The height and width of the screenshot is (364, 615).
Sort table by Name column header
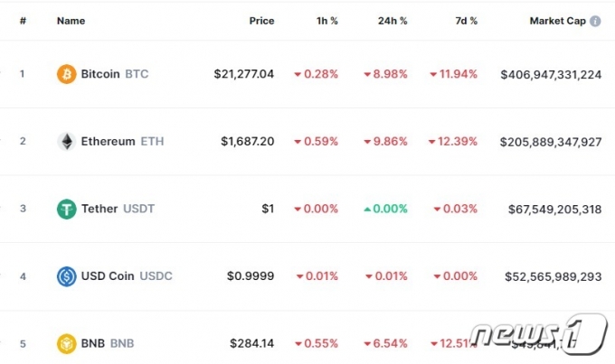click(x=71, y=21)
